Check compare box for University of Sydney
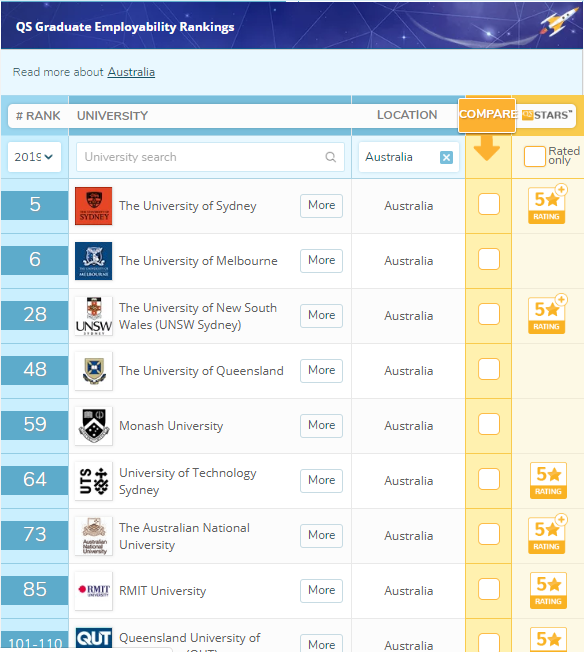 pyautogui.click(x=489, y=204)
